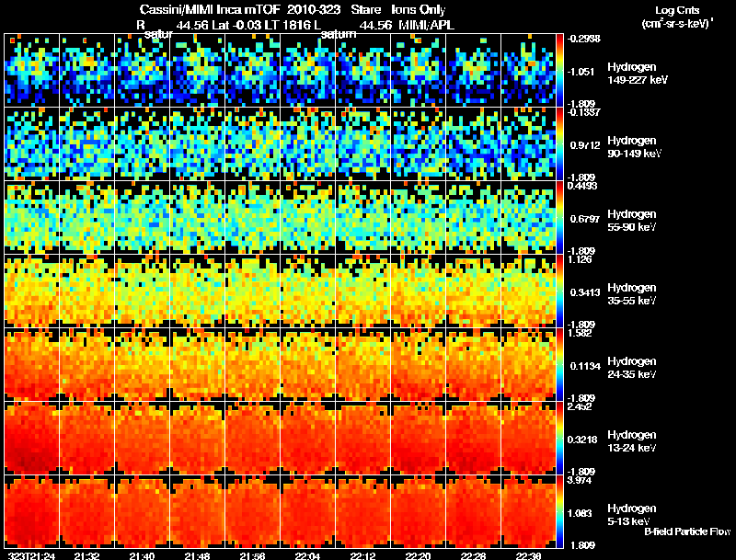
Task: Select the 13-24 keV panel at 323T21:24
Action: (x=32, y=438)
